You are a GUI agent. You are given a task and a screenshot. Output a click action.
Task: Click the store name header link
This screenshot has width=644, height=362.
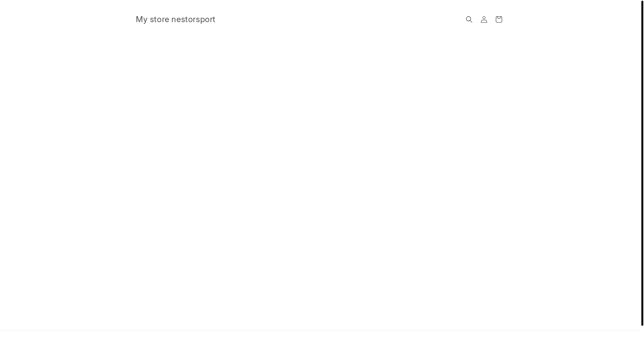click(175, 19)
